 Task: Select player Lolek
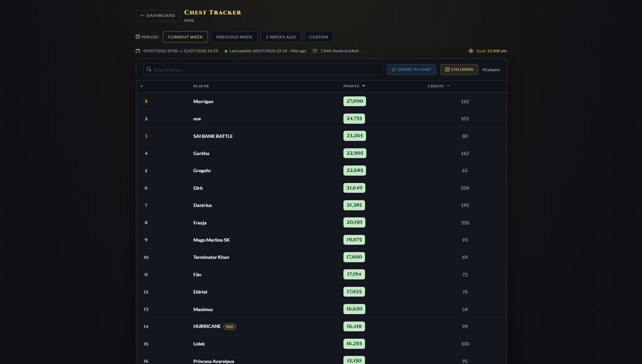point(199,344)
